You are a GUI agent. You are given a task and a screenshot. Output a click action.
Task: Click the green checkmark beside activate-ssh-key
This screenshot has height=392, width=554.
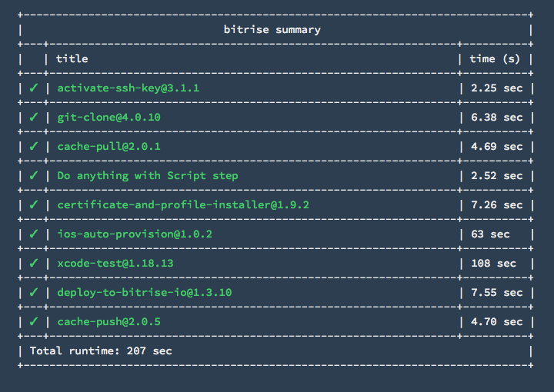coord(33,88)
